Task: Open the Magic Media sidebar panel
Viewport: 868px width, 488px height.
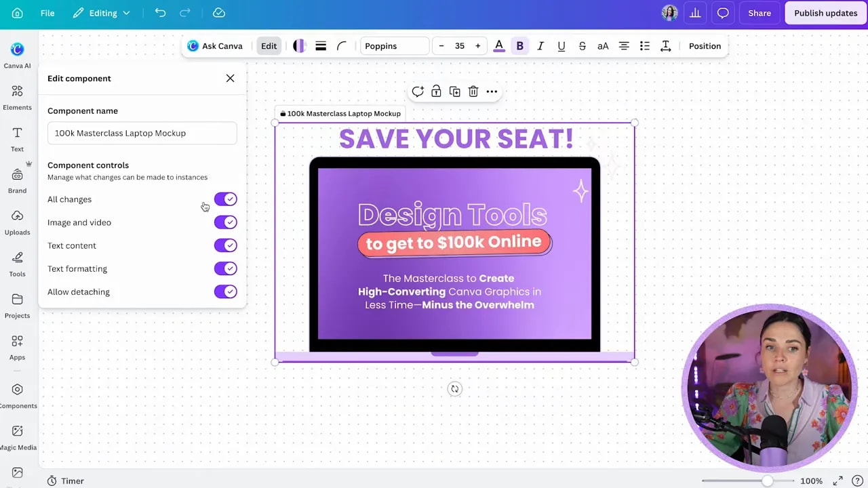Action: pos(17,437)
